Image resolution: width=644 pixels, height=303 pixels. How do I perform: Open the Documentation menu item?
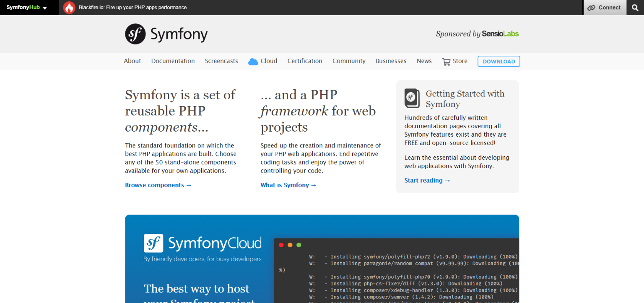[x=173, y=61]
